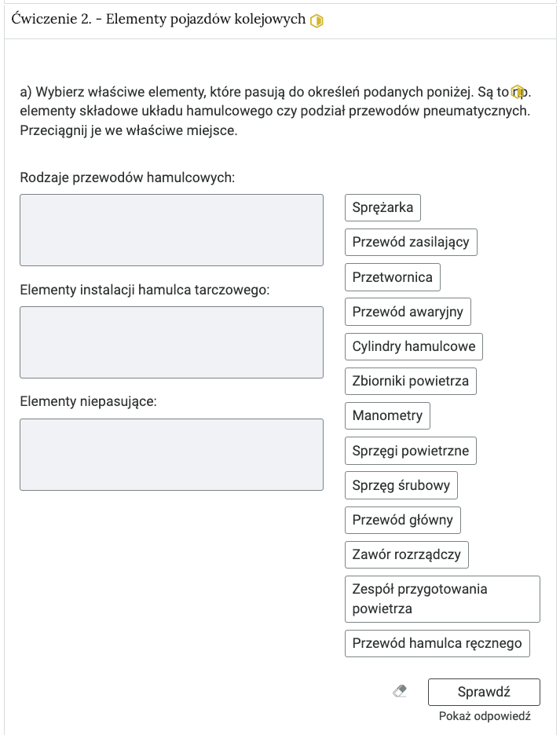Click the Rodzaje przewodów hamulcowych drop zone
Viewport: 560px width, 735px height.
pyautogui.click(x=171, y=230)
